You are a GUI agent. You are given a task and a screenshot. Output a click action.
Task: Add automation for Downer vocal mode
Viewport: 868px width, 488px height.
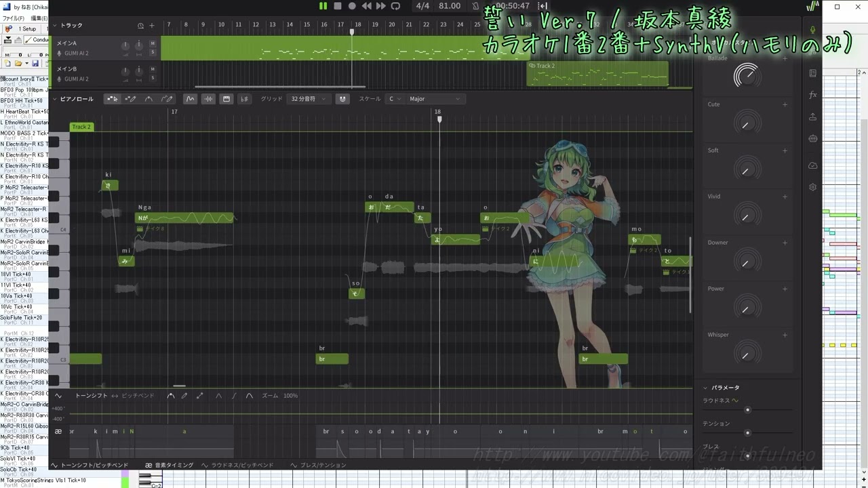(x=785, y=243)
